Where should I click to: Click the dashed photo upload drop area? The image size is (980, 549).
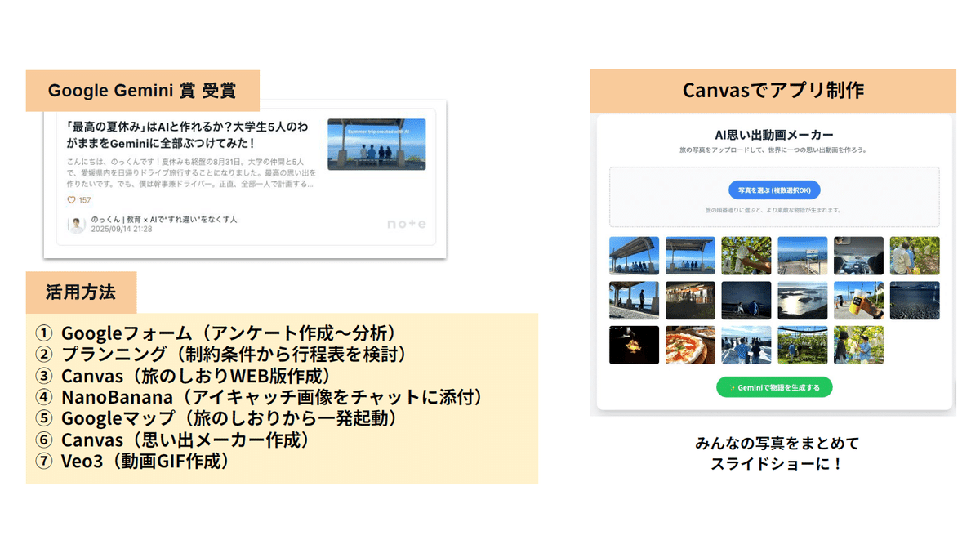(774, 197)
